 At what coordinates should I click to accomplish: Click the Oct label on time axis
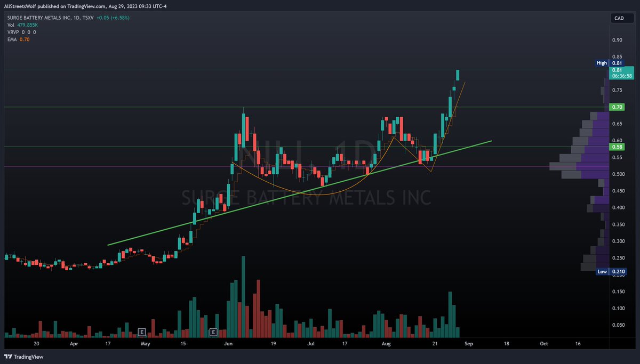click(x=544, y=344)
